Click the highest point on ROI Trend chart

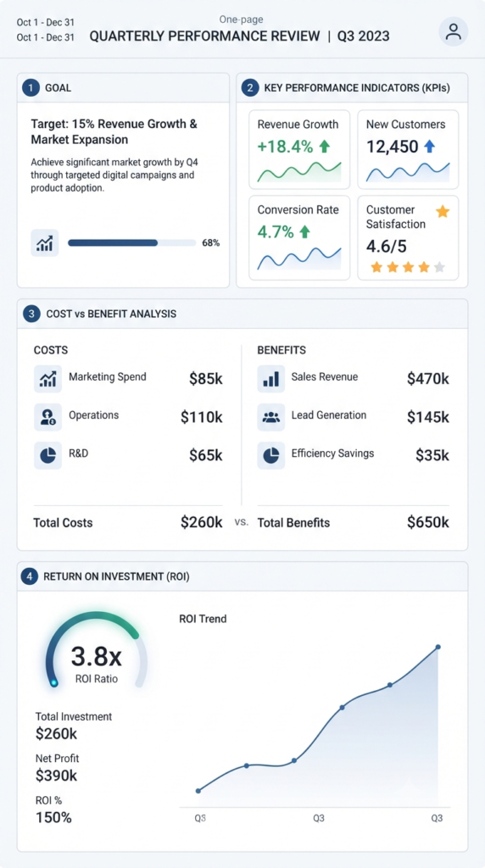coord(438,647)
